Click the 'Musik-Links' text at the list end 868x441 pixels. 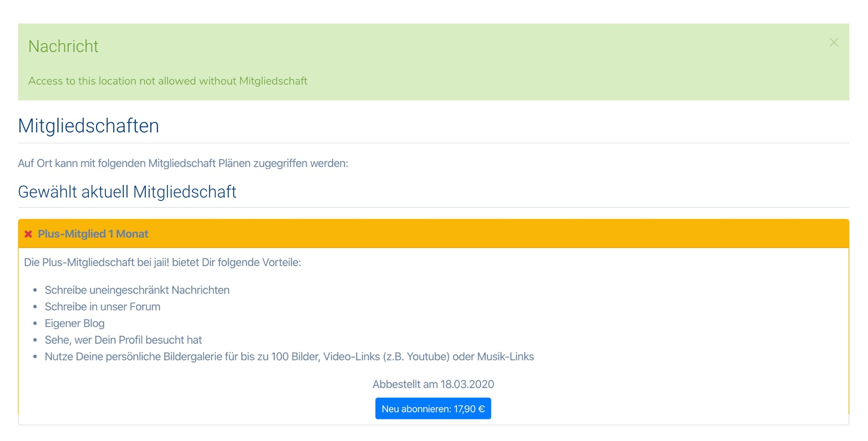(506, 356)
